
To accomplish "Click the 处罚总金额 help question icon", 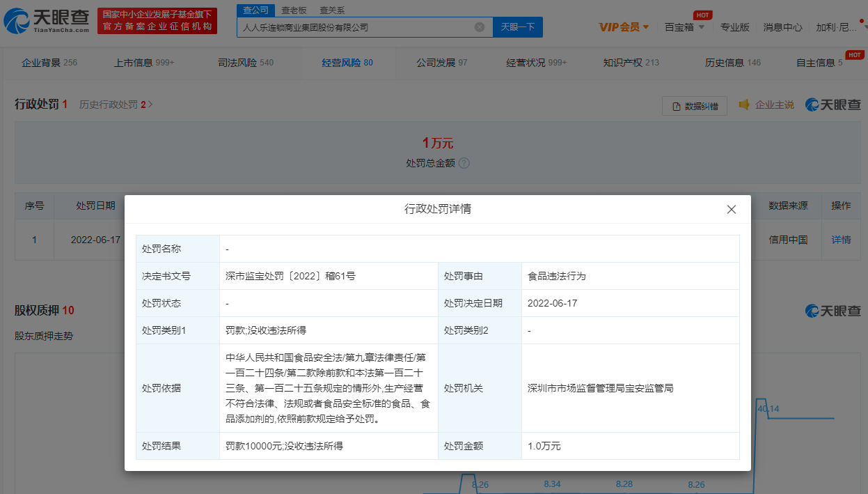I will [x=464, y=163].
